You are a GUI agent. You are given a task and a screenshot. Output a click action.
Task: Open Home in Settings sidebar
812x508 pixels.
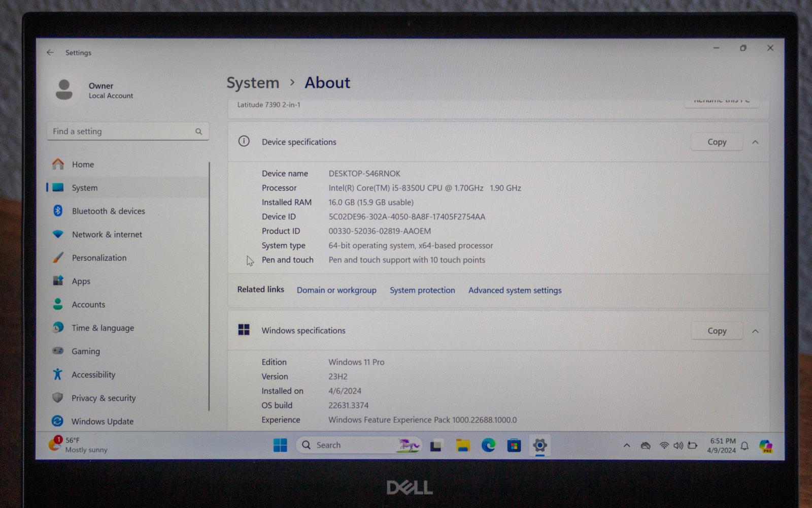[x=83, y=165]
